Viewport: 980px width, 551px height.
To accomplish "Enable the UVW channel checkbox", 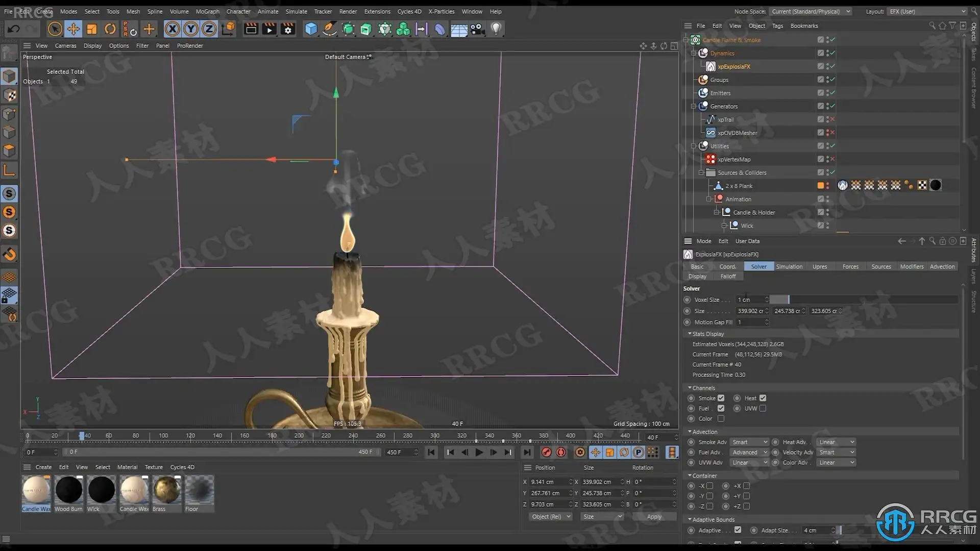I will (x=763, y=408).
